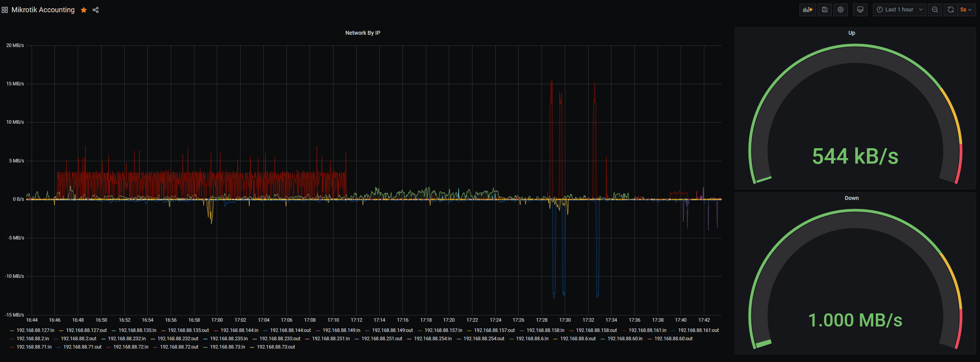This screenshot has height=362, width=980.
Task: Click the 544 kB/s Up gauge value
Action: click(855, 156)
